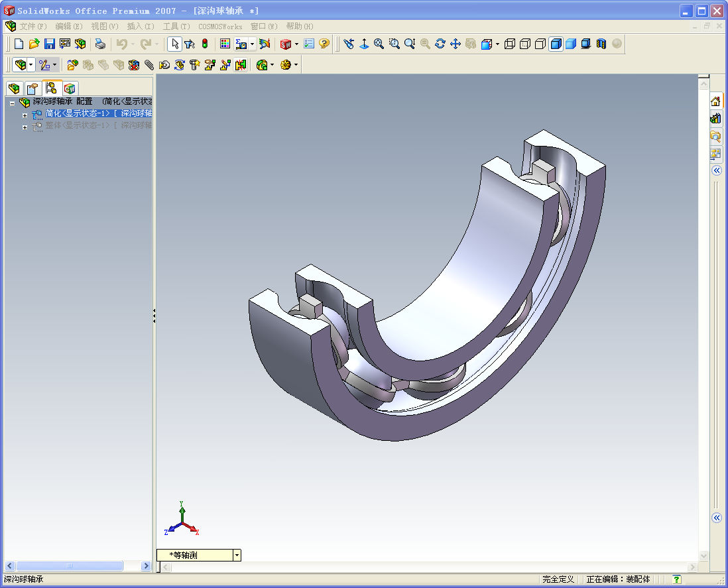The height and width of the screenshot is (588, 728).
Task: Click the Print icon
Action: click(x=100, y=44)
